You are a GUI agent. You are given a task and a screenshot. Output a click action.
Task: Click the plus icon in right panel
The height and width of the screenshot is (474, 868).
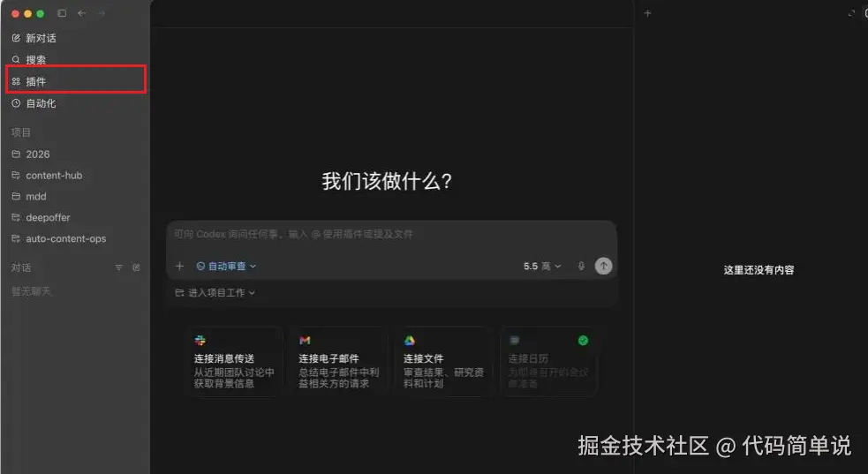tap(647, 13)
